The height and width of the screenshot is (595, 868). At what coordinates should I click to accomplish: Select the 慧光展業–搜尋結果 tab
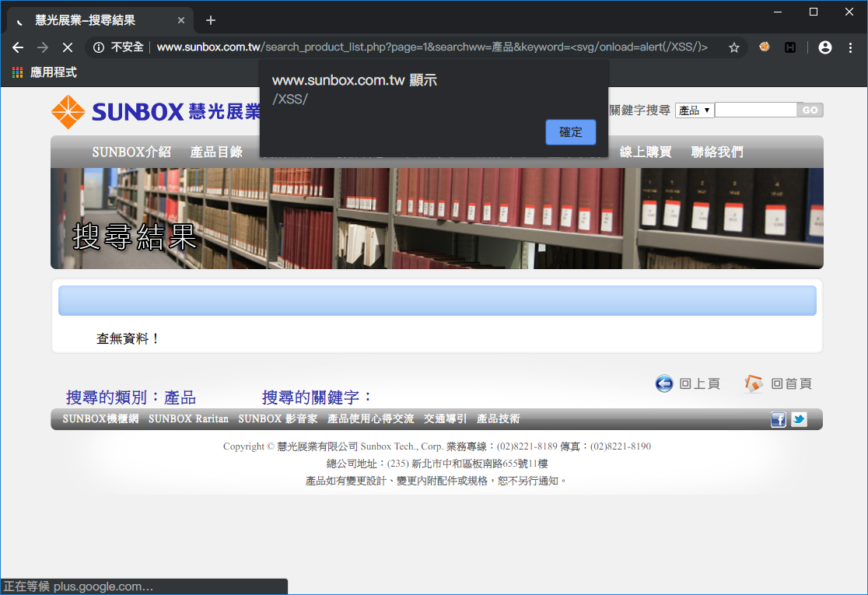(100, 20)
